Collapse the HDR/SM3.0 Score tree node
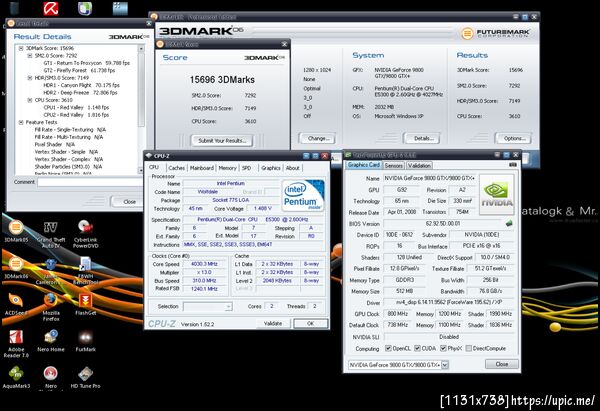 [30, 78]
